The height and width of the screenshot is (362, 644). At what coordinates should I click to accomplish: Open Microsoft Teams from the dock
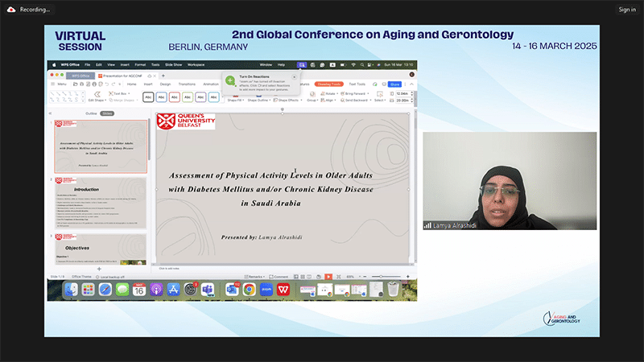(x=207, y=290)
